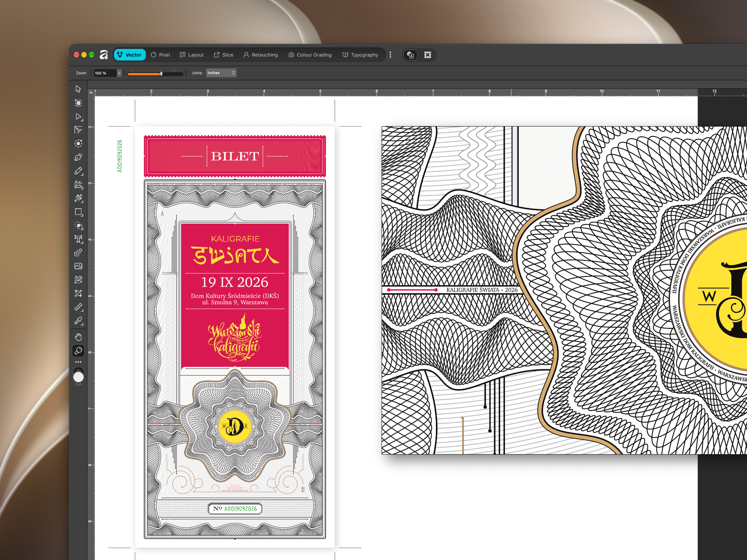Click the white fill colour swatch
Image resolution: width=747 pixels, height=560 pixels.
pos(78,377)
